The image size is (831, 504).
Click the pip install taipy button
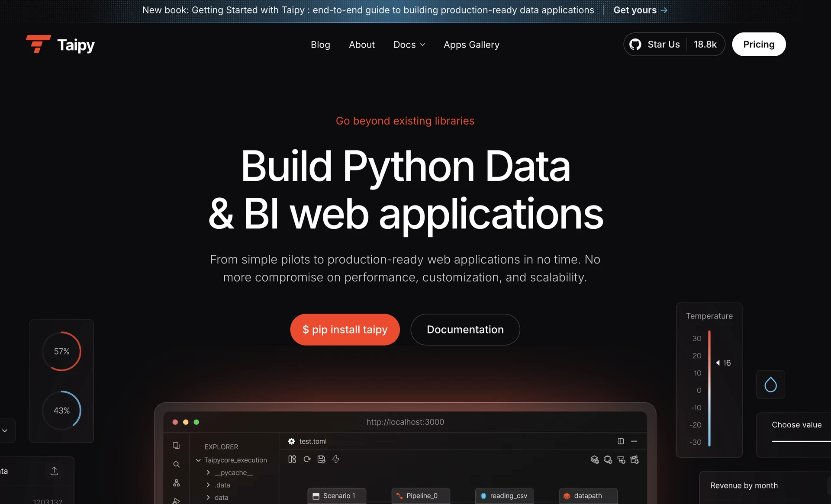pyautogui.click(x=345, y=330)
